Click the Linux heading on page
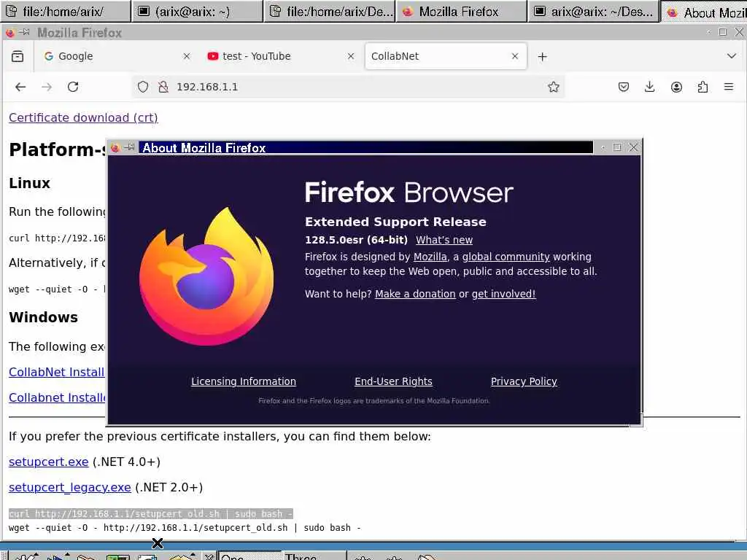747x560 pixels. (x=29, y=183)
